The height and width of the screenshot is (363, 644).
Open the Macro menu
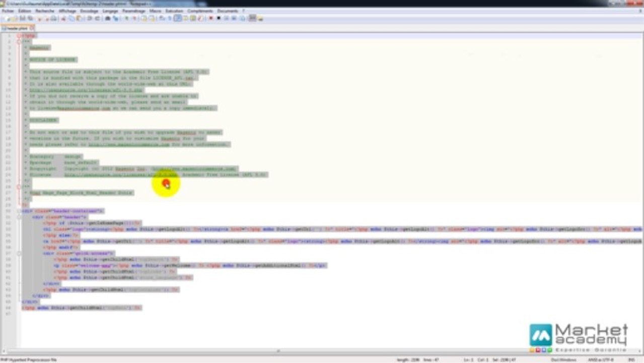(155, 11)
